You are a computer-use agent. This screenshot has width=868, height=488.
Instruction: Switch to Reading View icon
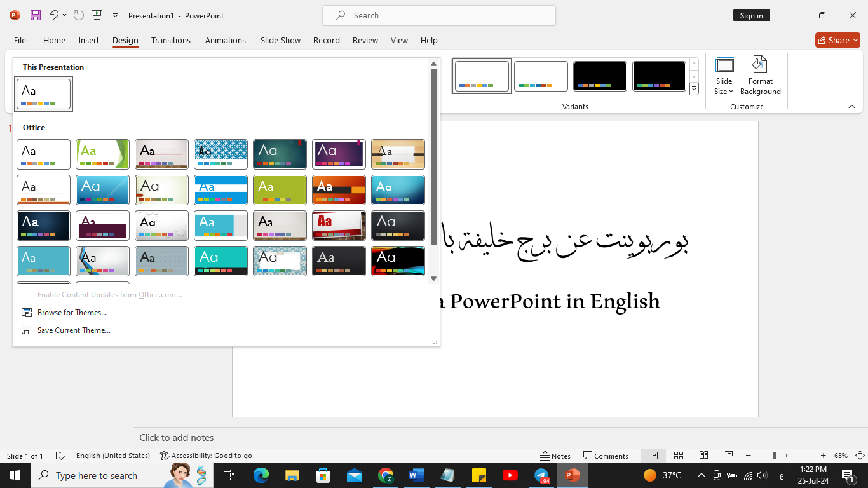[703, 456]
